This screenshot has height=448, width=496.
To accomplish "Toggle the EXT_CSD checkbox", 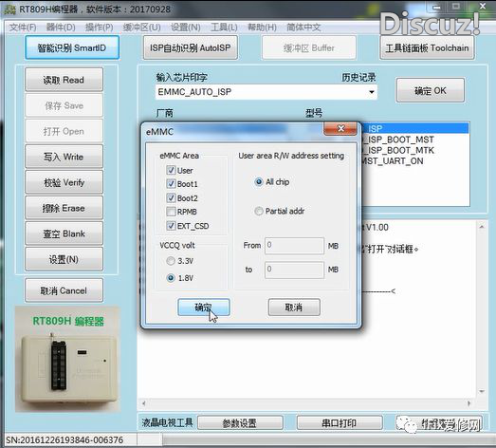I will (171, 226).
